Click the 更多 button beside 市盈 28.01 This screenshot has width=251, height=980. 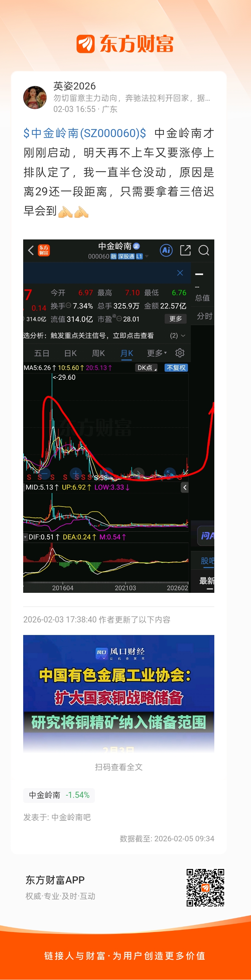[x=176, y=319]
